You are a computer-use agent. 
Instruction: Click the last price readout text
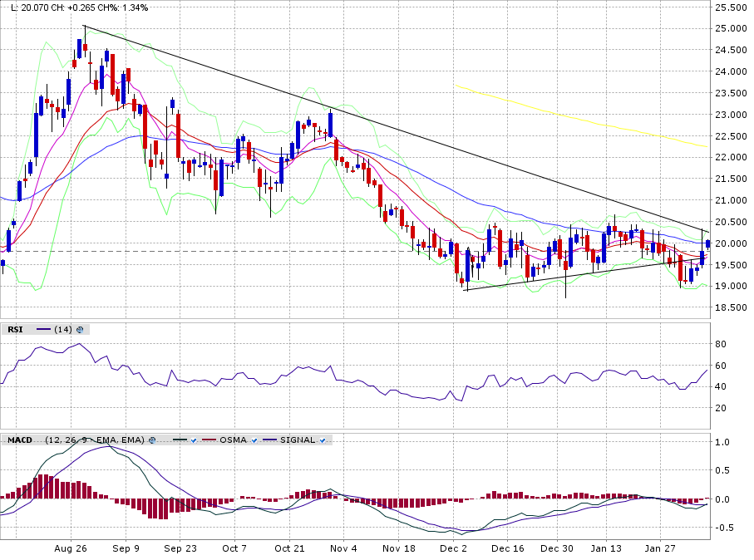click(x=79, y=7)
